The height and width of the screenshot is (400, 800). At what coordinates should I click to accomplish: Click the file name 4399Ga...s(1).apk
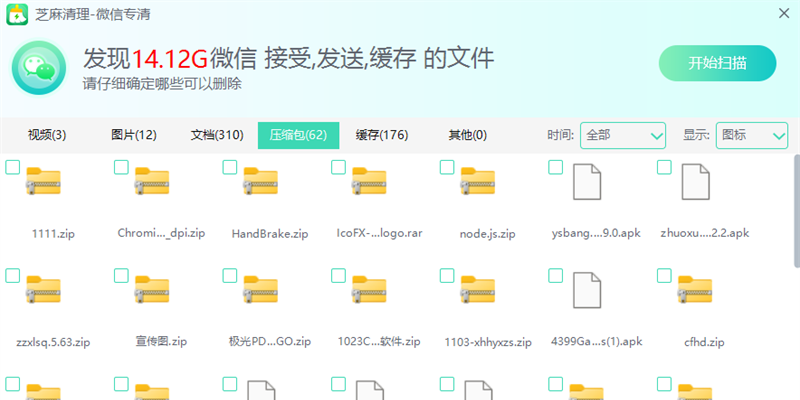tap(596, 342)
